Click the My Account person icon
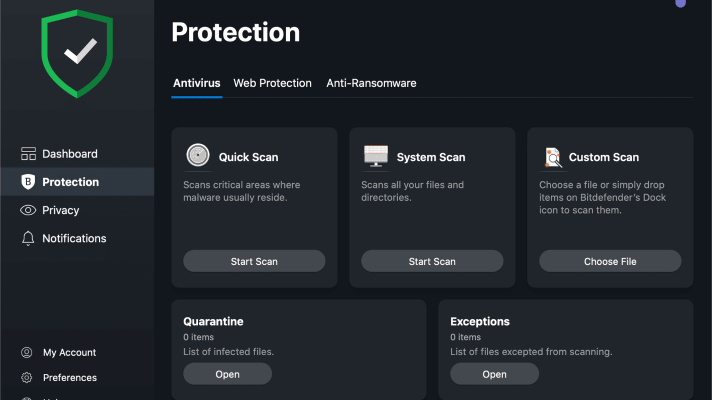The image size is (712, 400). tap(27, 352)
